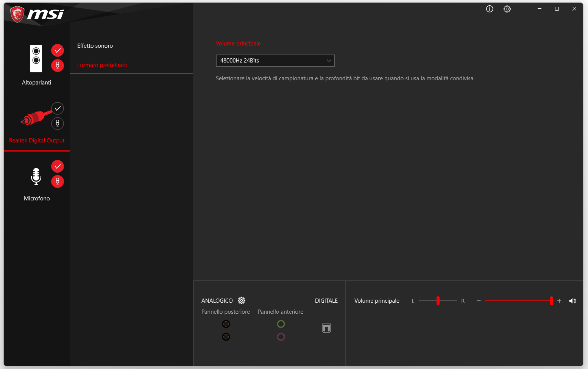The height and width of the screenshot is (369, 588).
Task: Set Realtek Digital Output as default device
Action: pyautogui.click(x=58, y=108)
